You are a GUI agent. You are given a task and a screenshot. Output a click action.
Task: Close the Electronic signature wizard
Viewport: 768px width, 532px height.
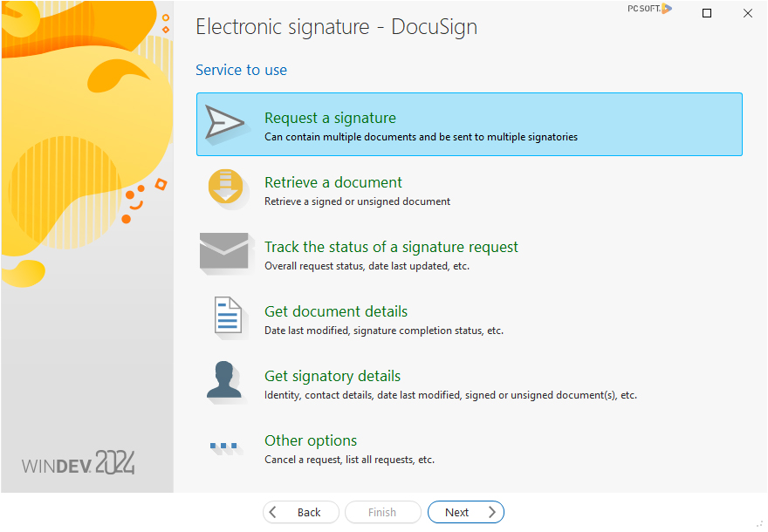748,13
